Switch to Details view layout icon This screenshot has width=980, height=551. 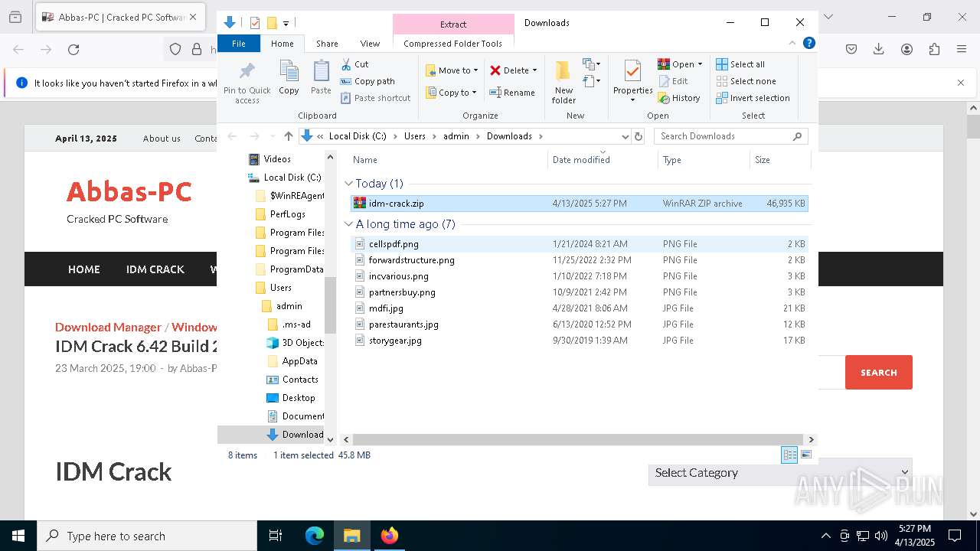tap(789, 455)
